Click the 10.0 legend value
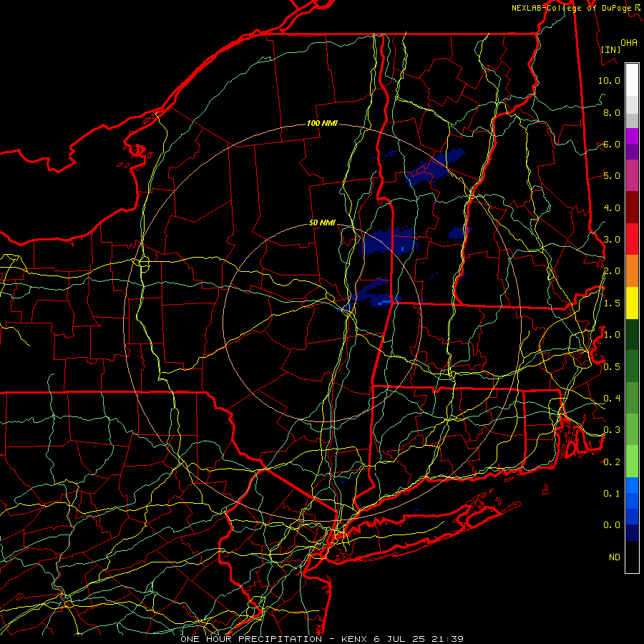 point(609,80)
